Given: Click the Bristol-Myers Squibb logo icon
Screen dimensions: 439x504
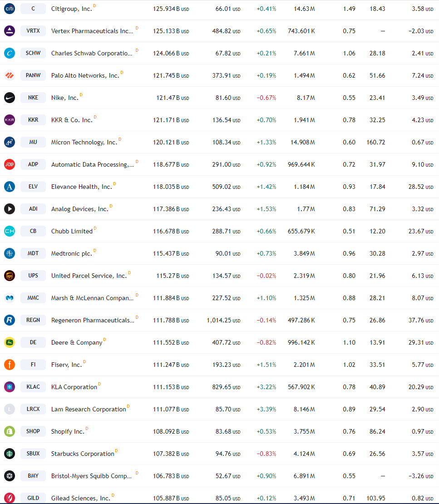Looking at the screenshot, I should (x=10, y=476).
